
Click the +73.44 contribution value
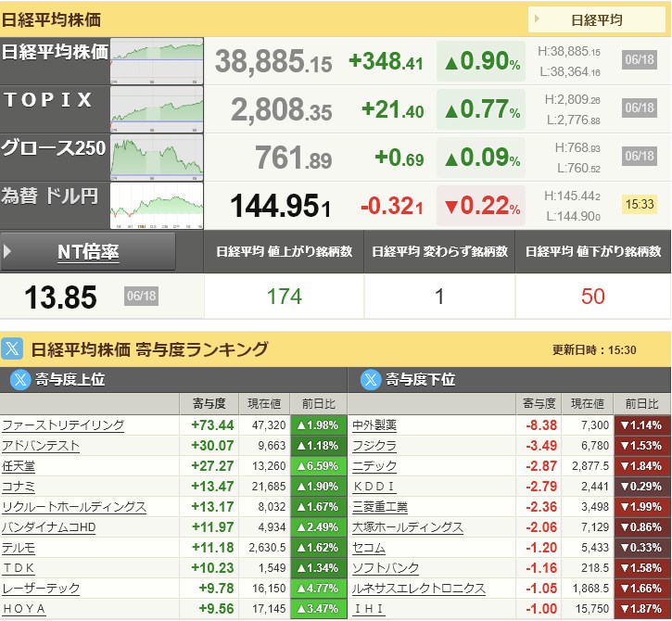point(212,425)
